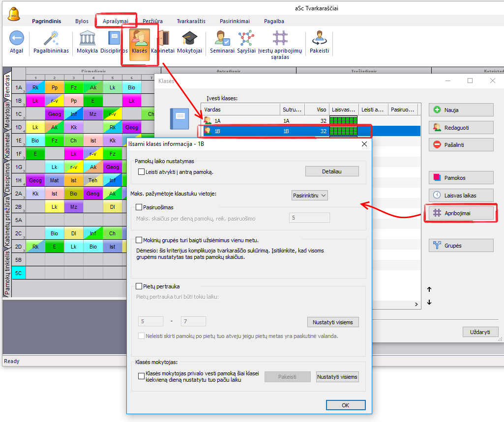Image resolution: width=504 pixels, height=422 pixels.
Task: Click the Detaliau button
Action: click(x=332, y=171)
